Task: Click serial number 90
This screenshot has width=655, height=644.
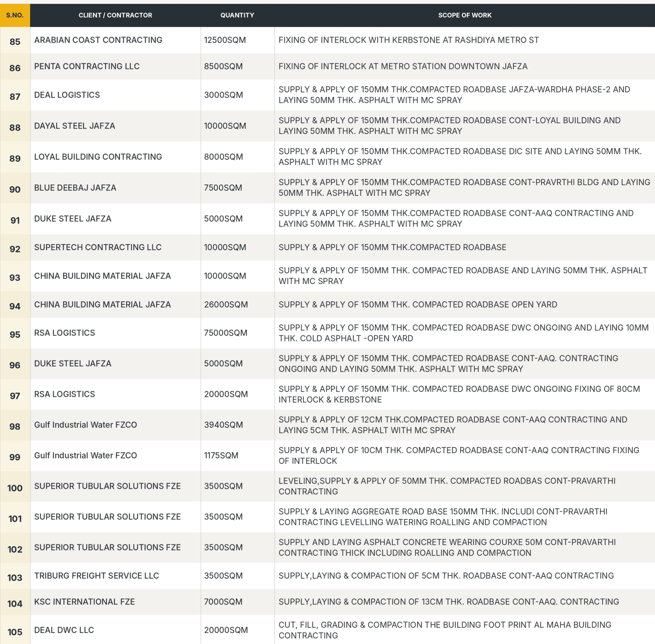Action: [x=15, y=189]
